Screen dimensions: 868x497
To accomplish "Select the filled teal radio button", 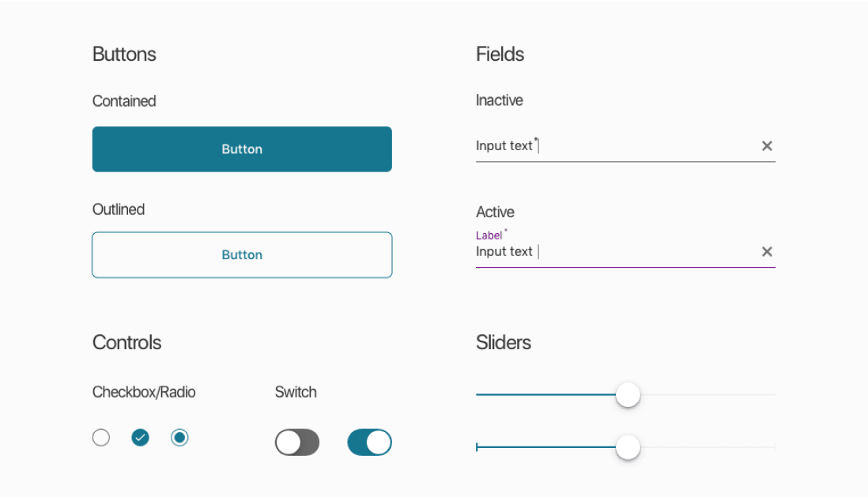I will pyautogui.click(x=179, y=437).
